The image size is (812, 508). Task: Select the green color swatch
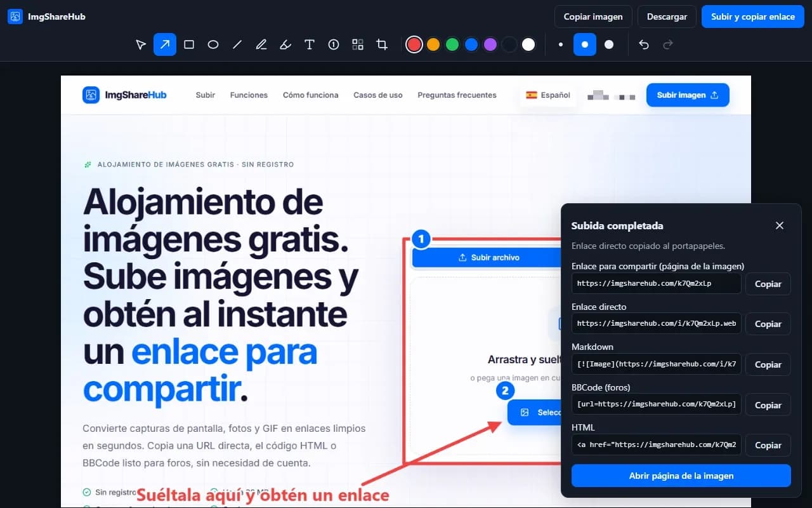pyautogui.click(x=452, y=44)
